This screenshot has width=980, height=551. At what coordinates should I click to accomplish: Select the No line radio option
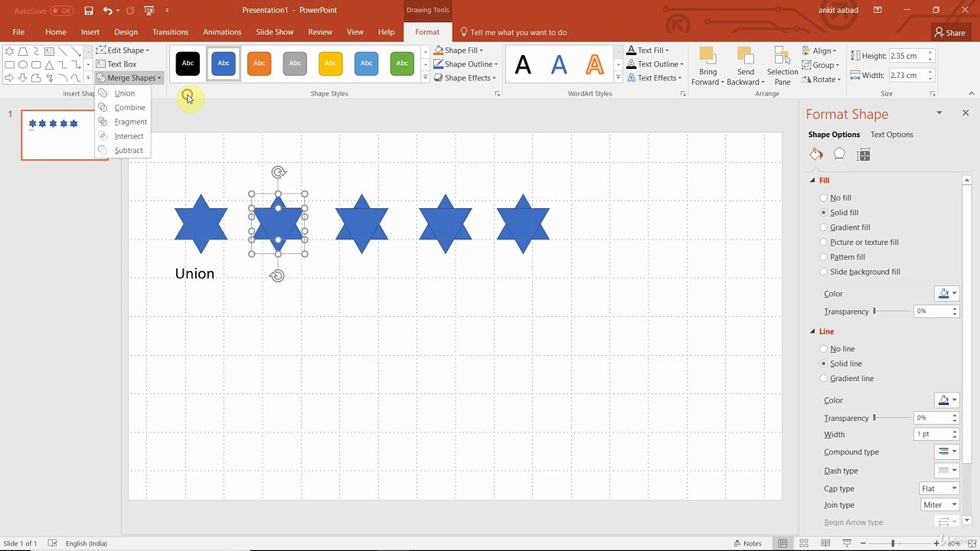[x=824, y=349]
